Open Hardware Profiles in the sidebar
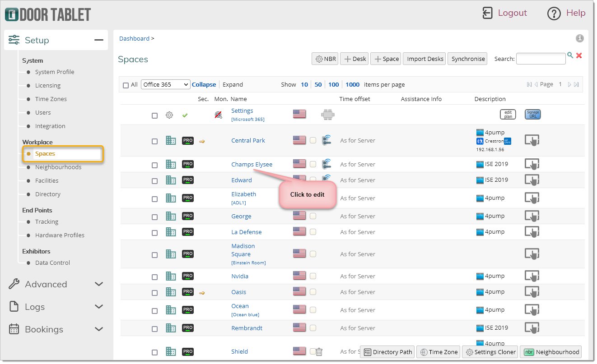 click(x=60, y=235)
